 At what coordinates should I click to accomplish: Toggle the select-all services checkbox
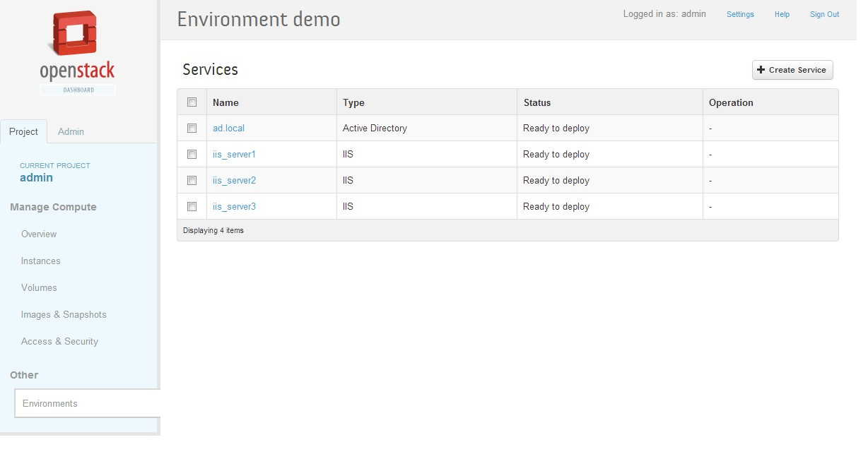point(192,102)
